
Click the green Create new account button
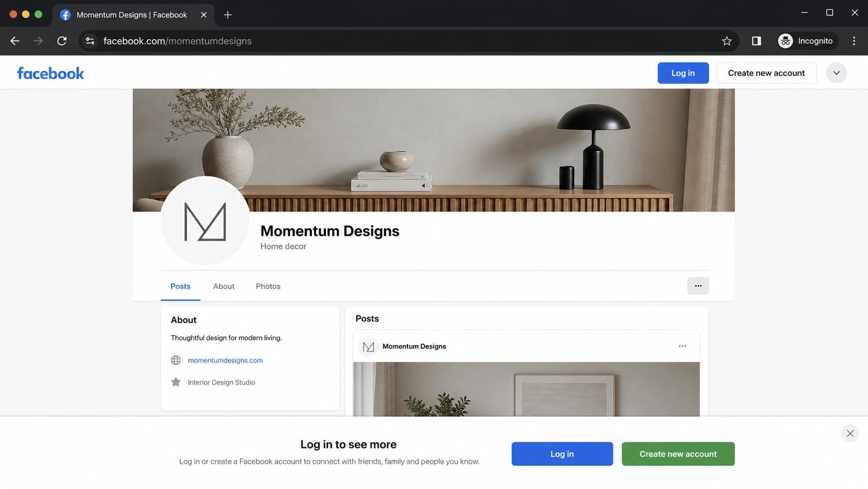click(x=678, y=454)
